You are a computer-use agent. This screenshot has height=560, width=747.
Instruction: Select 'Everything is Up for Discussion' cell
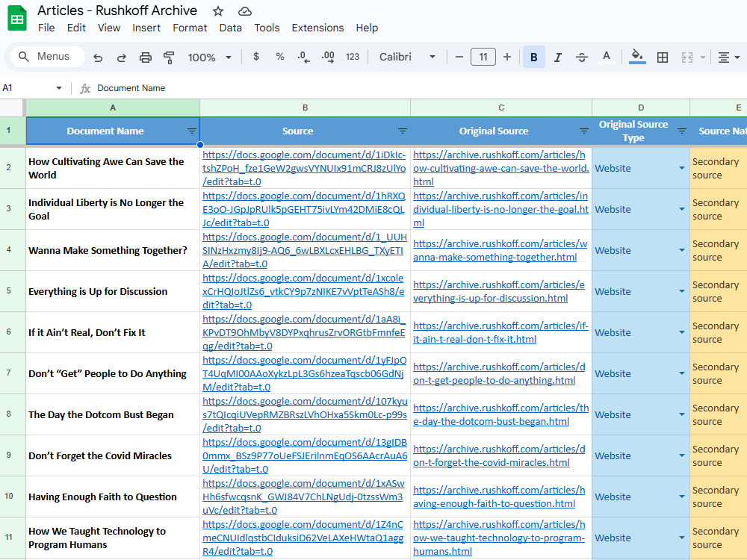(x=113, y=291)
